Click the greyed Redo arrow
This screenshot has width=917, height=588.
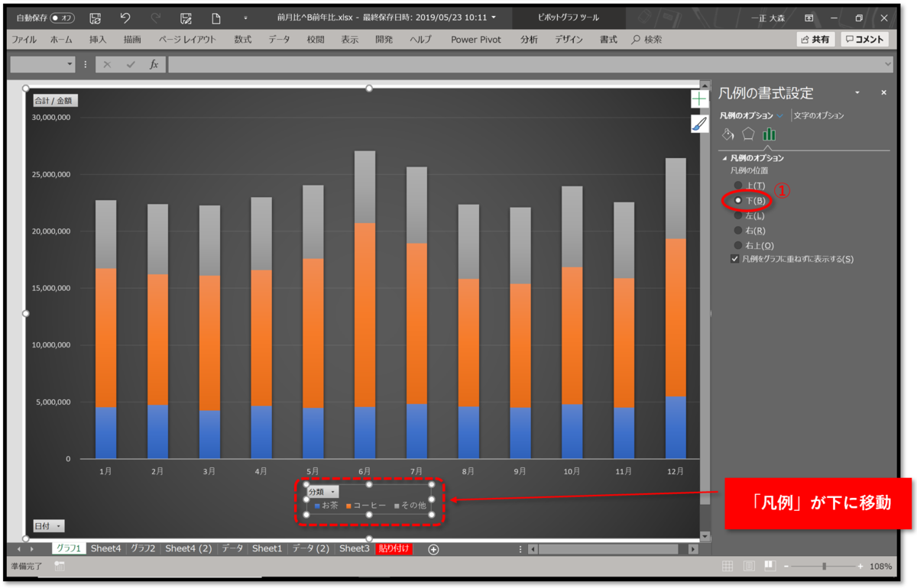156,18
